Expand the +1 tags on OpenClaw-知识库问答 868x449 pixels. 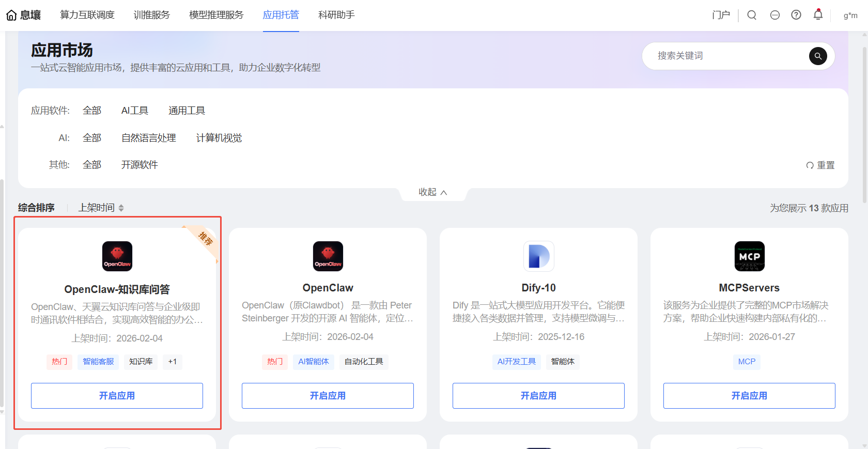coord(173,362)
